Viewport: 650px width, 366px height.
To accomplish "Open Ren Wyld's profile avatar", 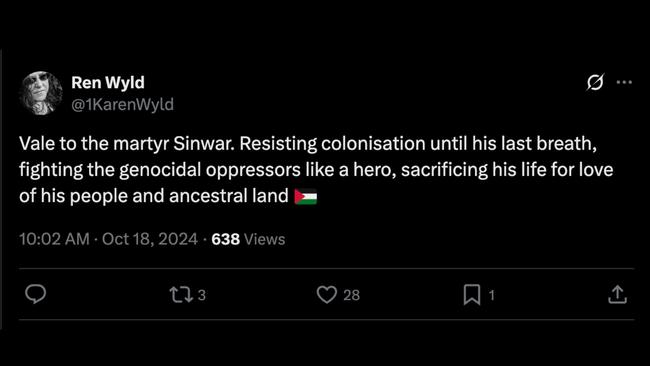I will click(x=41, y=93).
